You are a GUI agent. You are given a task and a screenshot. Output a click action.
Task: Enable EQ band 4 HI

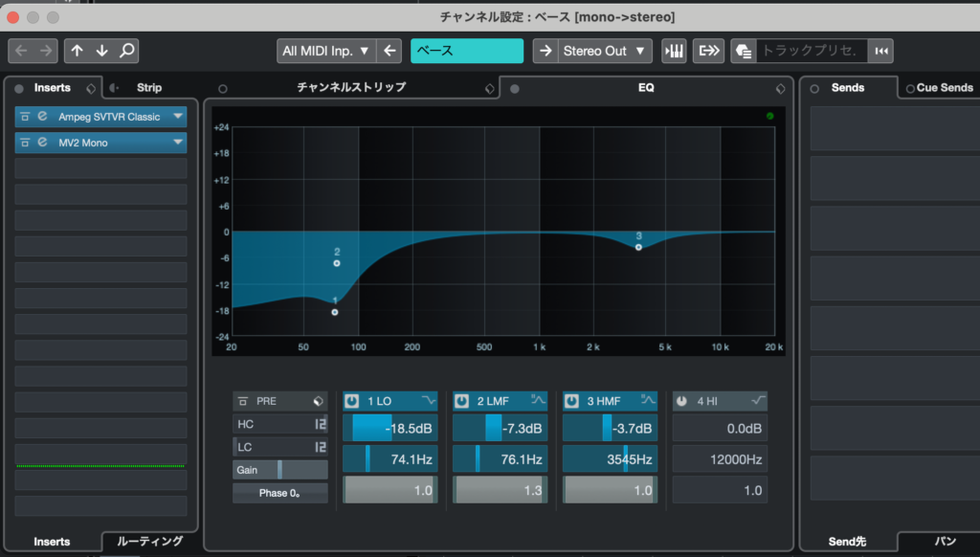pos(681,401)
